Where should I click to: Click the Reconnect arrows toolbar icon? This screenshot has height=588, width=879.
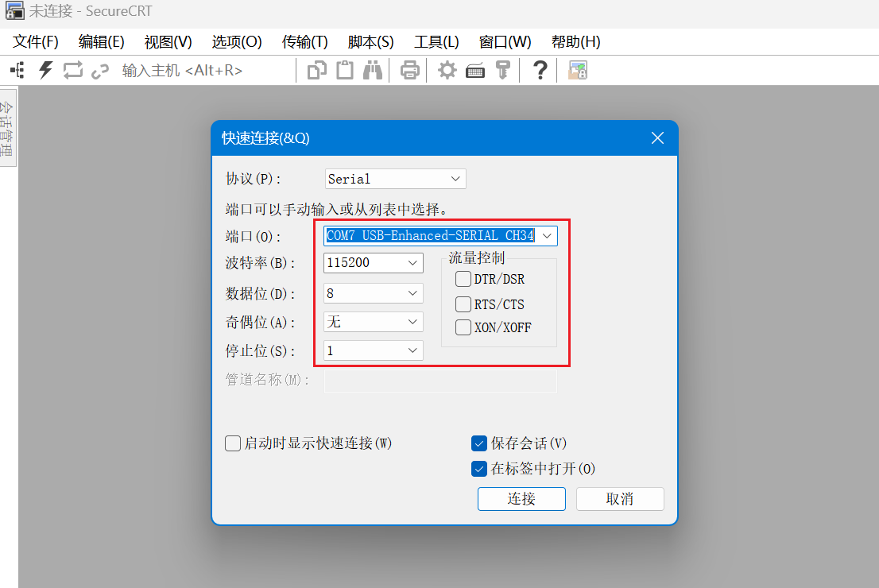73,71
